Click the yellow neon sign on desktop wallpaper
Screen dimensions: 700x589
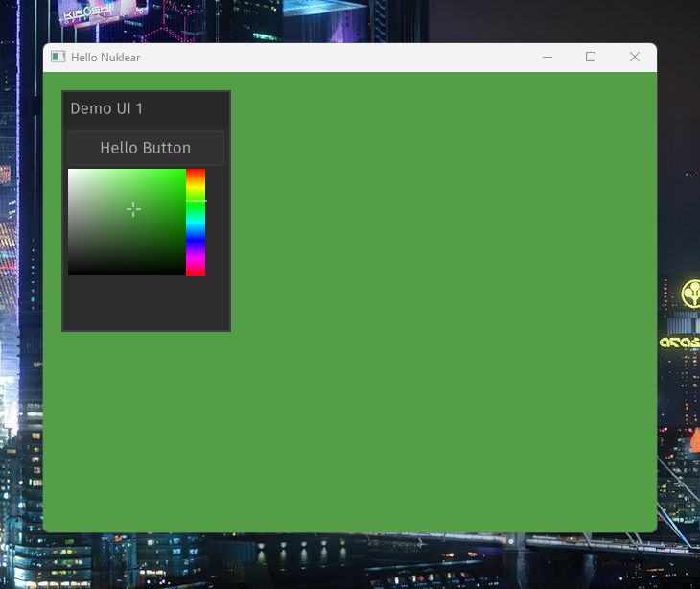point(690,294)
